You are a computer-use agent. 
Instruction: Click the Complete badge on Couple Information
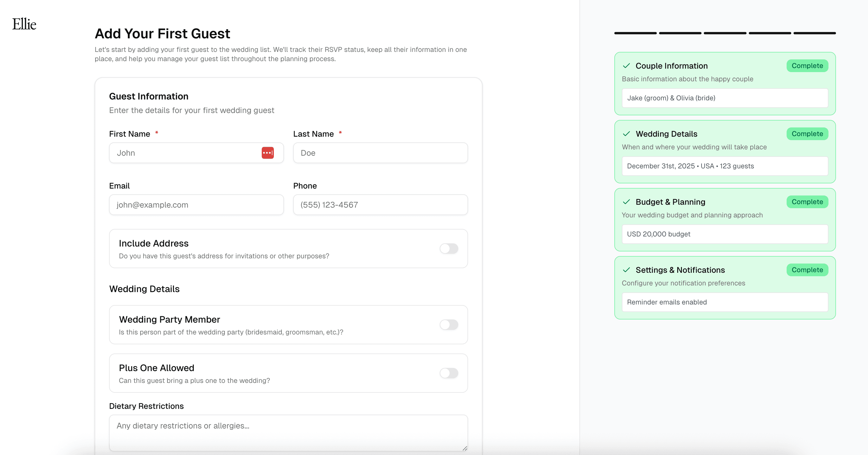[807, 66]
